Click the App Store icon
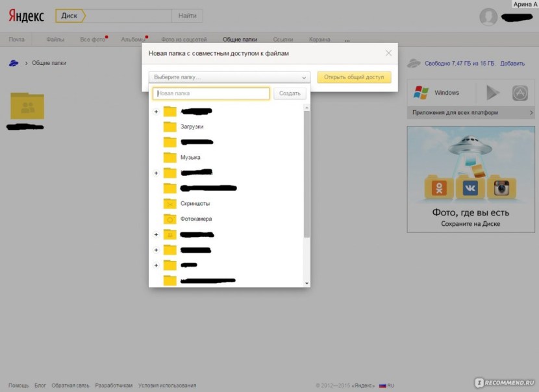This screenshot has height=392, width=539. 520,93
